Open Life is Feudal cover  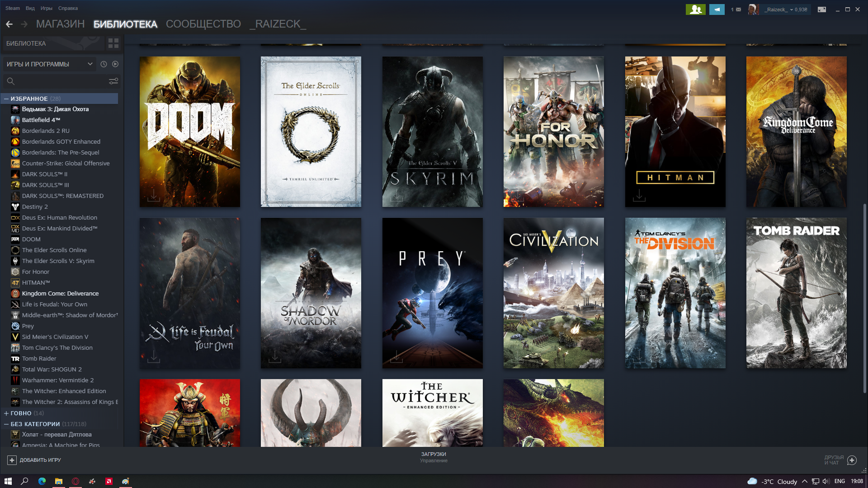tap(190, 293)
